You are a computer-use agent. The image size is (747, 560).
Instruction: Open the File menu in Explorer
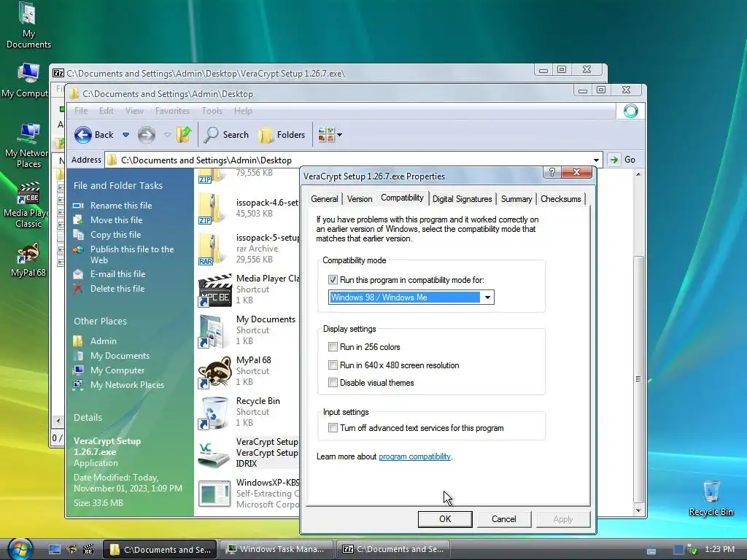81,111
